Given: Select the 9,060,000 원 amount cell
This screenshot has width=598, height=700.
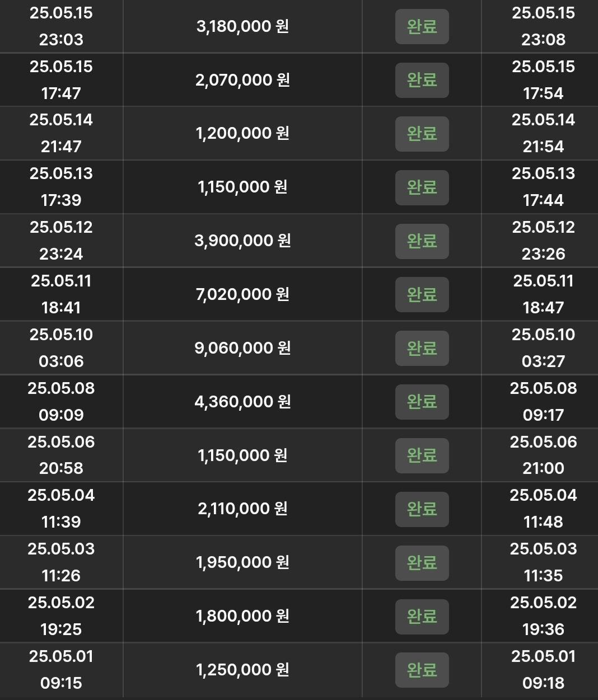Looking at the screenshot, I should (242, 348).
